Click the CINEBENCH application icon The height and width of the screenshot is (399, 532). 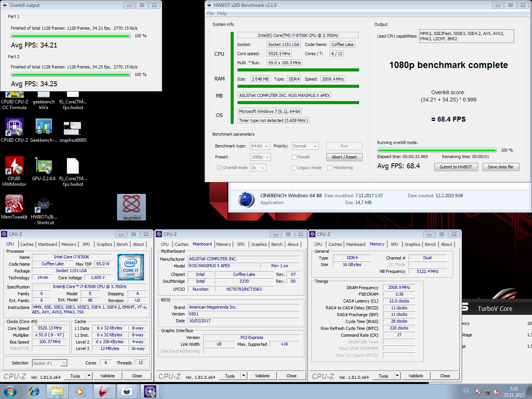pos(246,199)
